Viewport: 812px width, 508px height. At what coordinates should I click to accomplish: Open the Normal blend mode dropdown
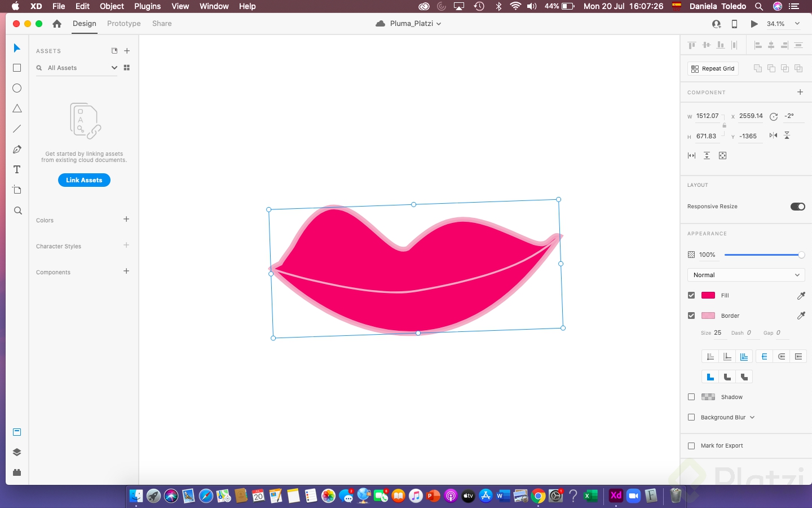(x=745, y=275)
